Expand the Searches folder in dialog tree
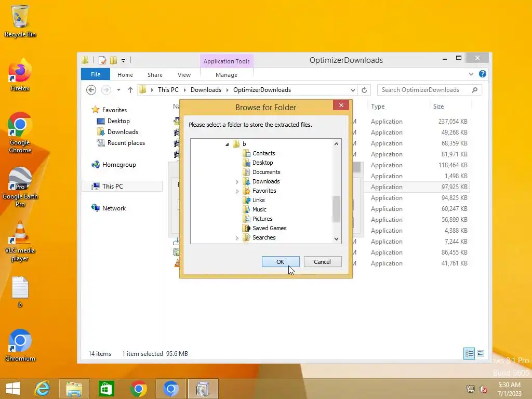Image resolution: width=532 pixels, height=399 pixels. point(237,238)
